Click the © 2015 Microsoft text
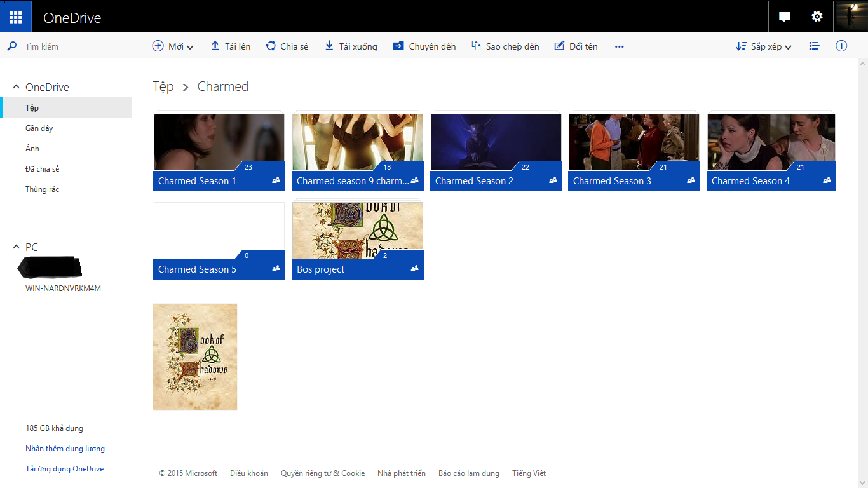This screenshot has width=868, height=488. point(188,473)
